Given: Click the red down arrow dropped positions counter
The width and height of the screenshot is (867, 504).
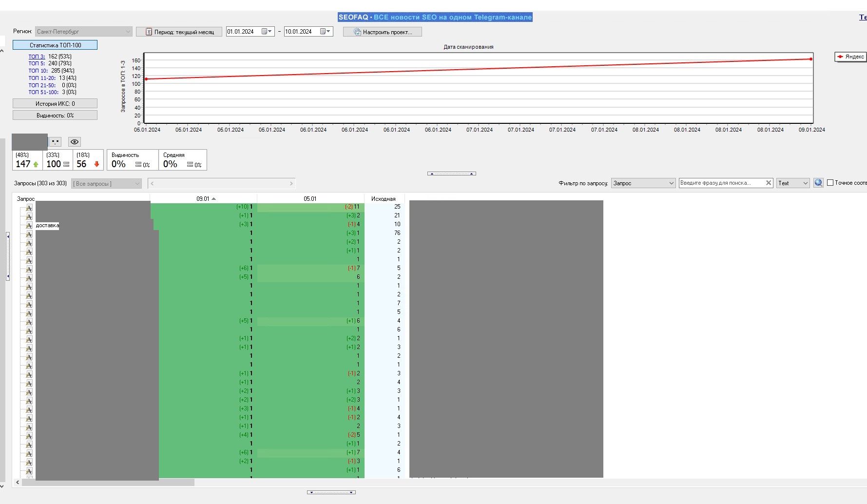Looking at the screenshot, I should (x=96, y=164).
